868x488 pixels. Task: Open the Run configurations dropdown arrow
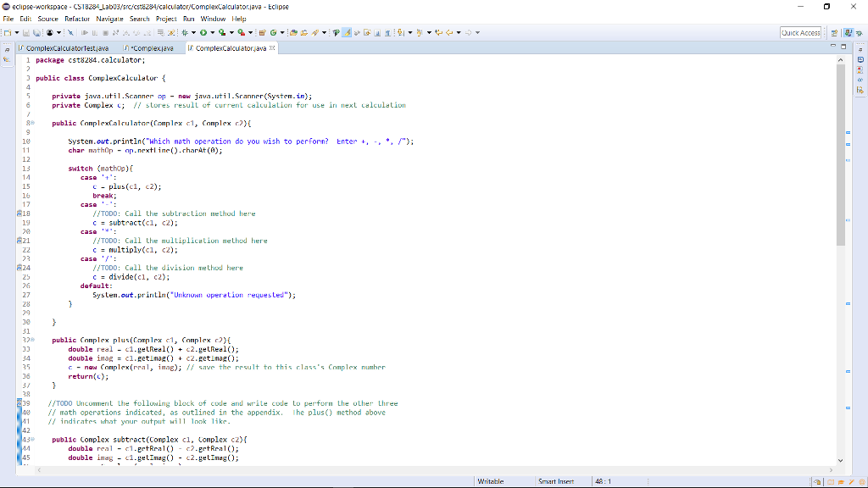click(x=211, y=33)
